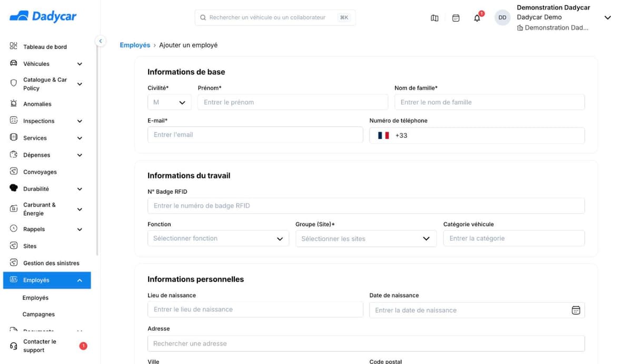This screenshot has height=364, width=632.
Task: Click the Demonstration Dadycar account name
Action: 554,7
